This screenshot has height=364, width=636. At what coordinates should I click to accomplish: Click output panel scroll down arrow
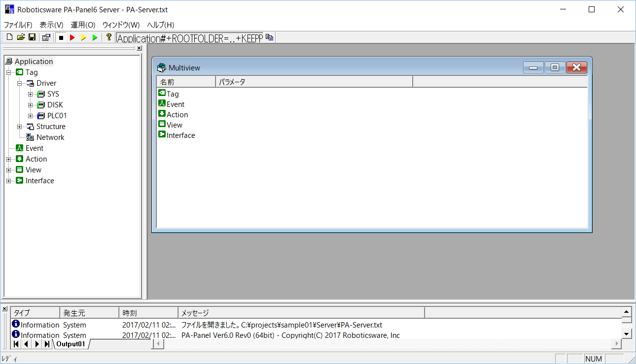point(627,333)
